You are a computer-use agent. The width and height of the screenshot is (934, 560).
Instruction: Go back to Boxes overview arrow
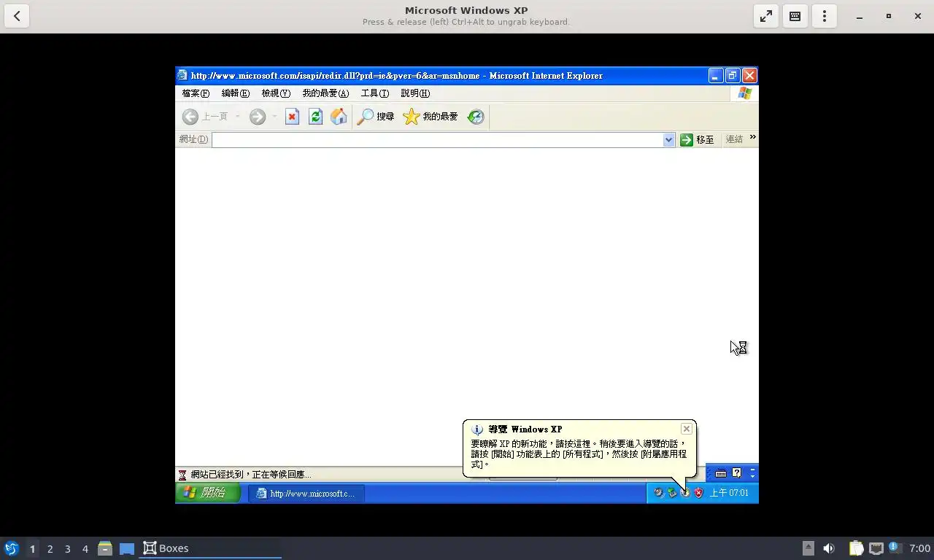point(17,16)
